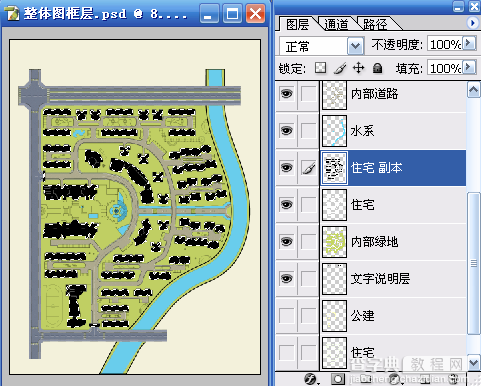This screenshot has height=386, width=481.
Task: Toggle link box of 内部绿地 layer
Action: coord(309,241)
